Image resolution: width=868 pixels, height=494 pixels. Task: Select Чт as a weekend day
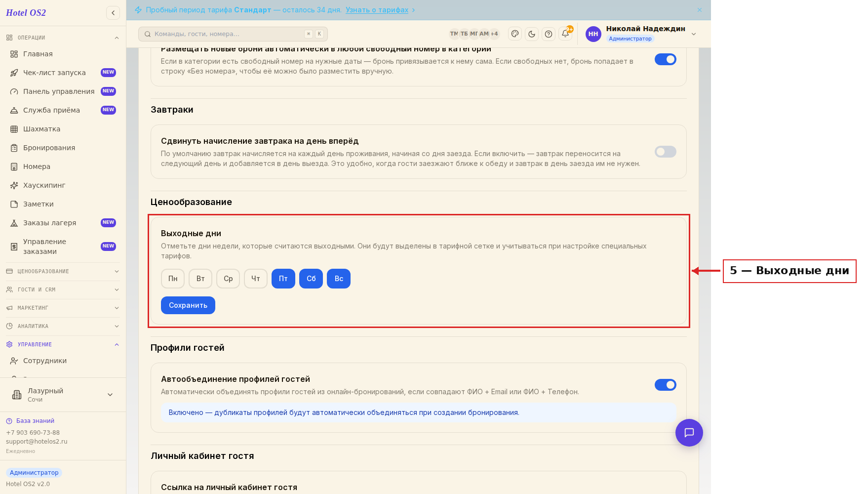[256, 279]
